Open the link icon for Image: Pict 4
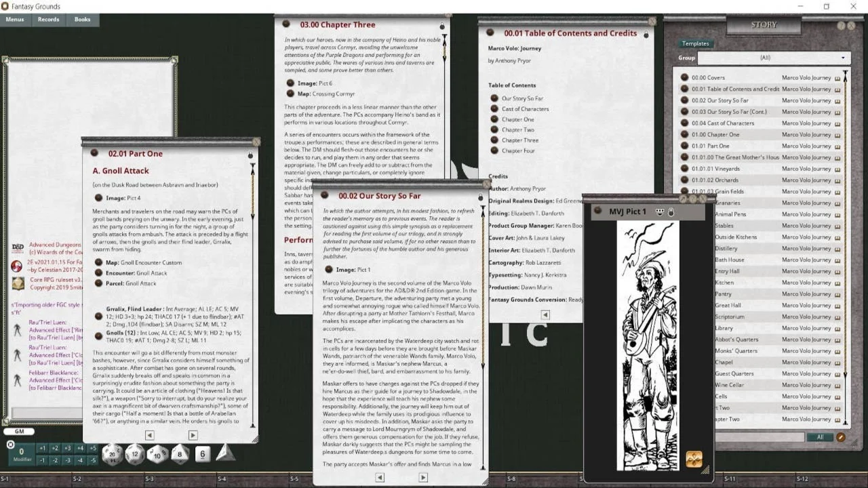This screenshot has height=488, width=868. pyautogui.click(x=98, y=198)
